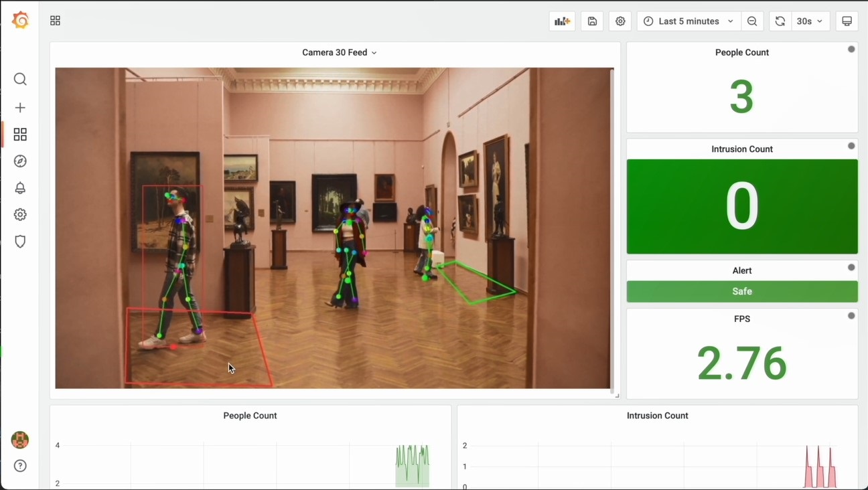
Task: Click the people count value 3
Action: click(x=742, y=97)
